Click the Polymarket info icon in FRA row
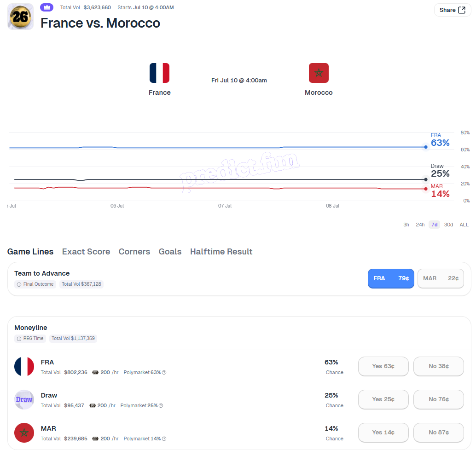 click(x=164, y=372)
